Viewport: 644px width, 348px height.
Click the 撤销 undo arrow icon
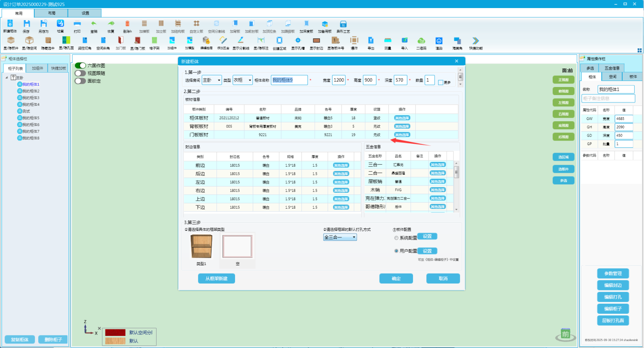pyautogui.click(x=94, y=25)
